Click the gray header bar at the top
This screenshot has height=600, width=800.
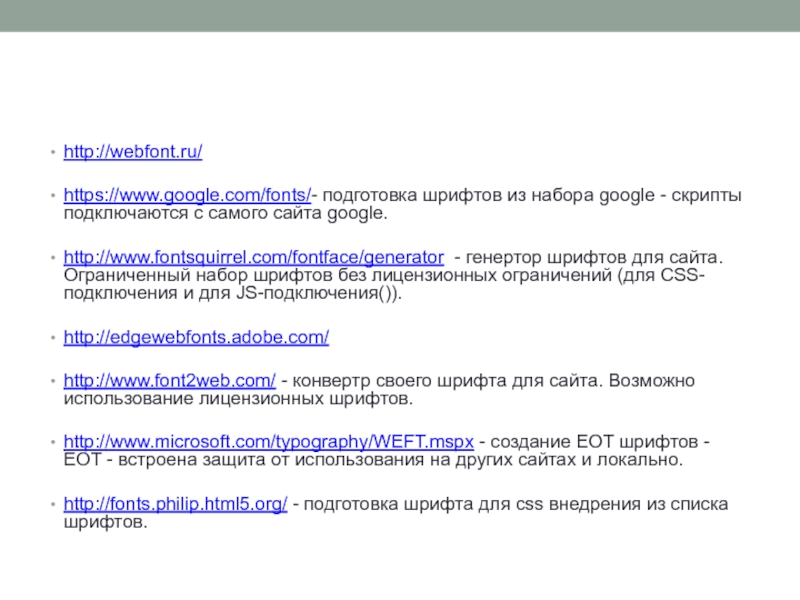coord(400,16)
